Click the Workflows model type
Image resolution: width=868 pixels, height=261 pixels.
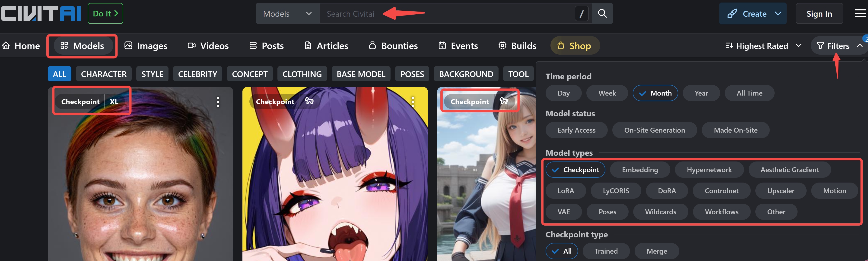coord(721,211)
